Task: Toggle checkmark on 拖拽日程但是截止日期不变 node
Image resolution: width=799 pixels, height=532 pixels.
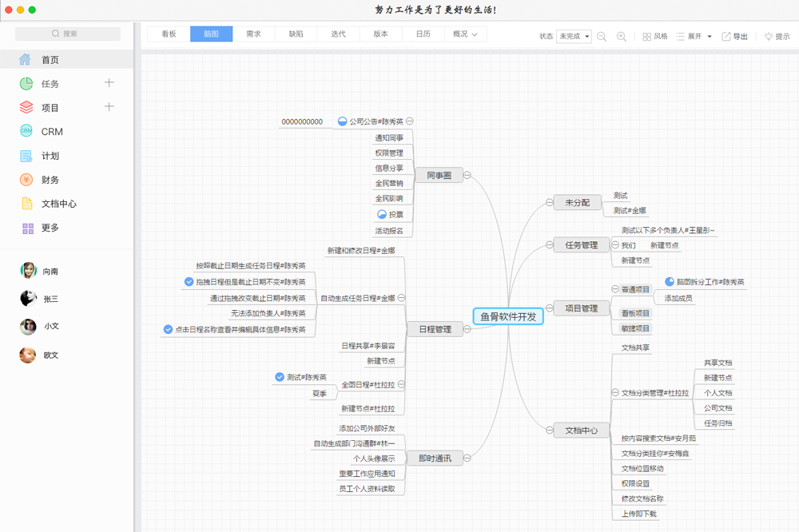Action: point(189,282)
